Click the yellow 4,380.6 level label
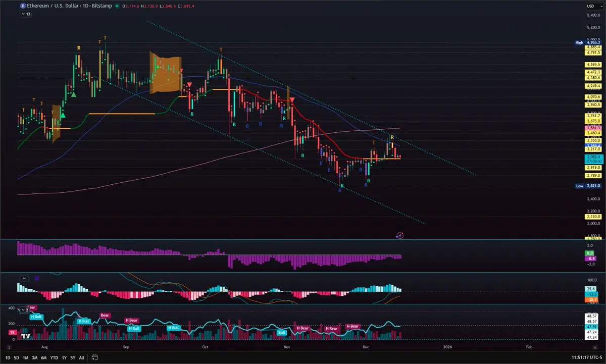Screen dimensions: 606x364 pos(592,78)
